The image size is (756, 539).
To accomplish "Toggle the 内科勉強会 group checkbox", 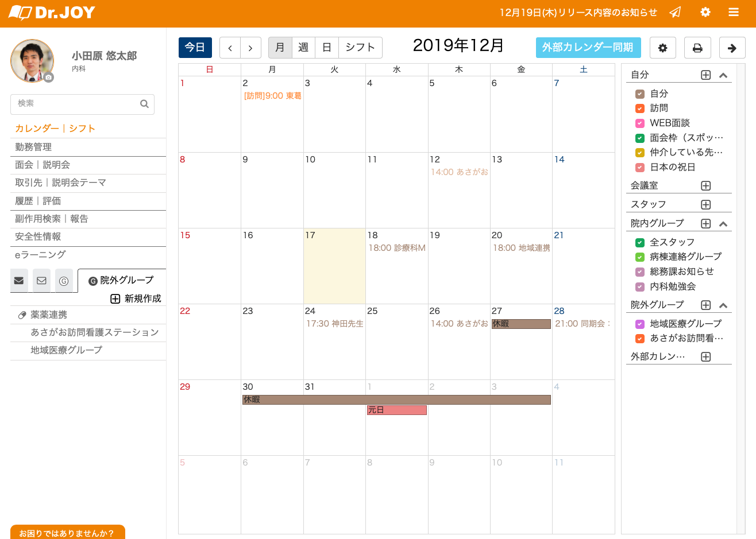I will [x=640, y=287].
